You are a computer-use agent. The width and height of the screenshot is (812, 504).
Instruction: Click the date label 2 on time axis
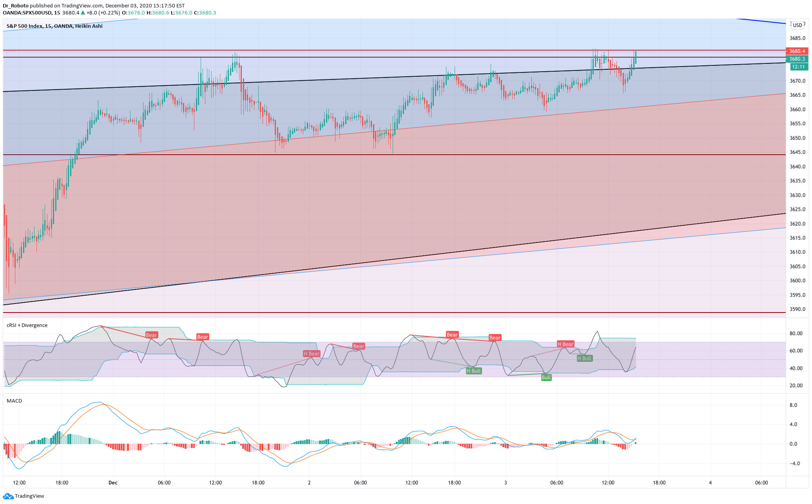pyautogui.click(x=309, y=483)
